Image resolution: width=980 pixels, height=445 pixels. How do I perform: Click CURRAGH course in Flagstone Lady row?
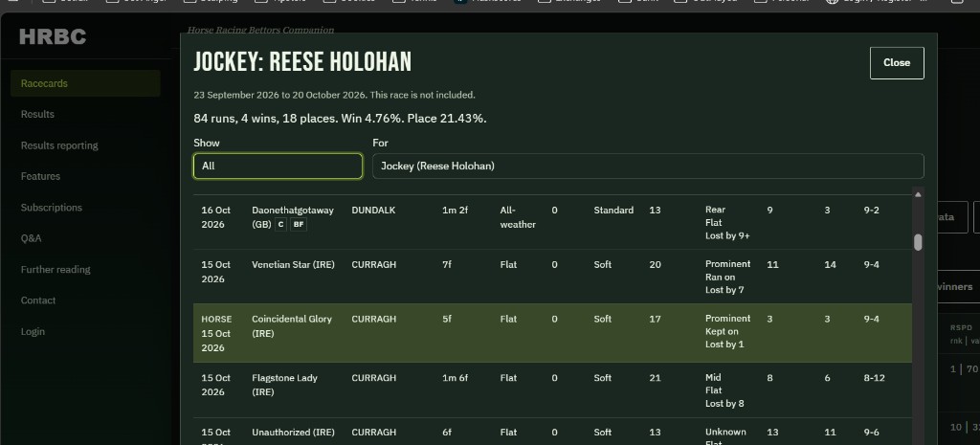point(374,377)
